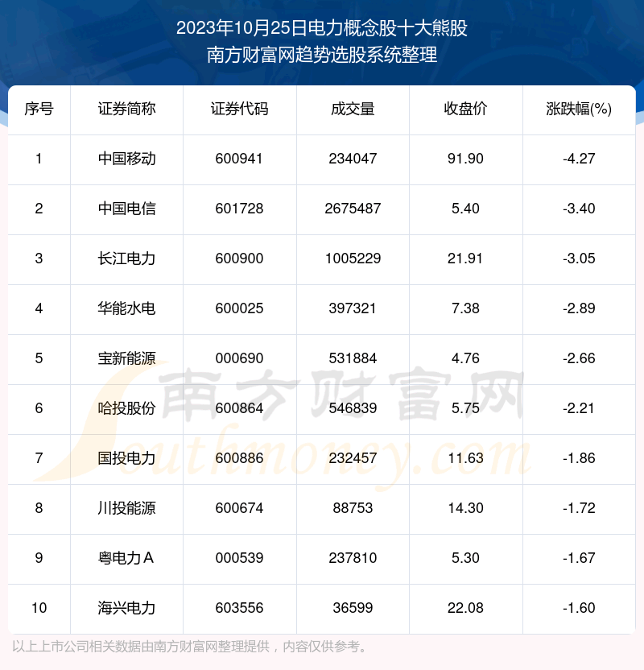Image resolution: width=644 pixels, height=670 pixels.
Task: Click volume value 232457
Action: pos(353,458)
